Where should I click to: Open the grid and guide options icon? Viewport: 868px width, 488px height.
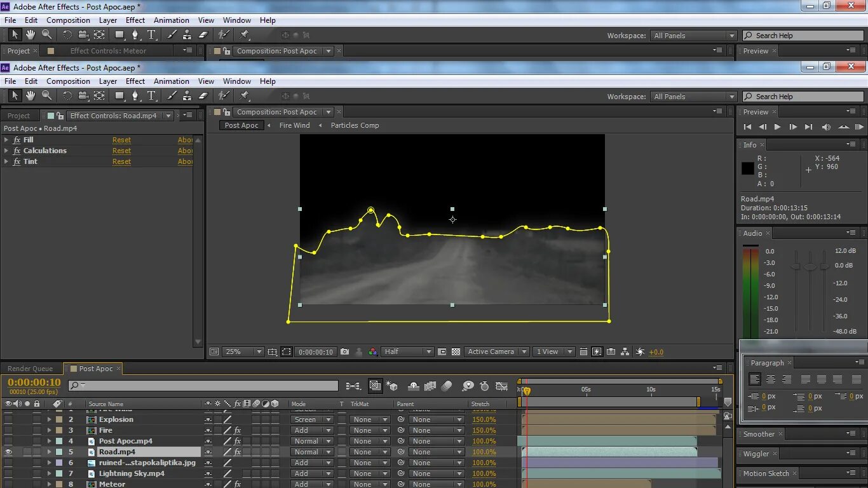coord(273,351)
